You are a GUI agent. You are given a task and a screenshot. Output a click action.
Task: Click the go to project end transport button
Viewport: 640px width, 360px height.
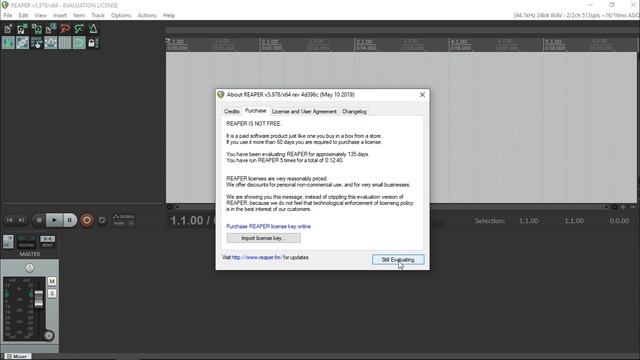pos(22,220)
